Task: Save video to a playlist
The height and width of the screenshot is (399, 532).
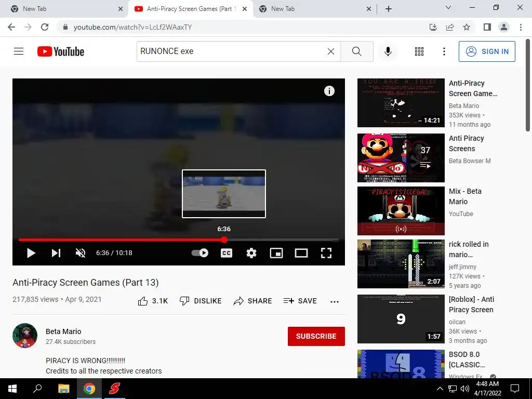Action: [x=300, y=301]
